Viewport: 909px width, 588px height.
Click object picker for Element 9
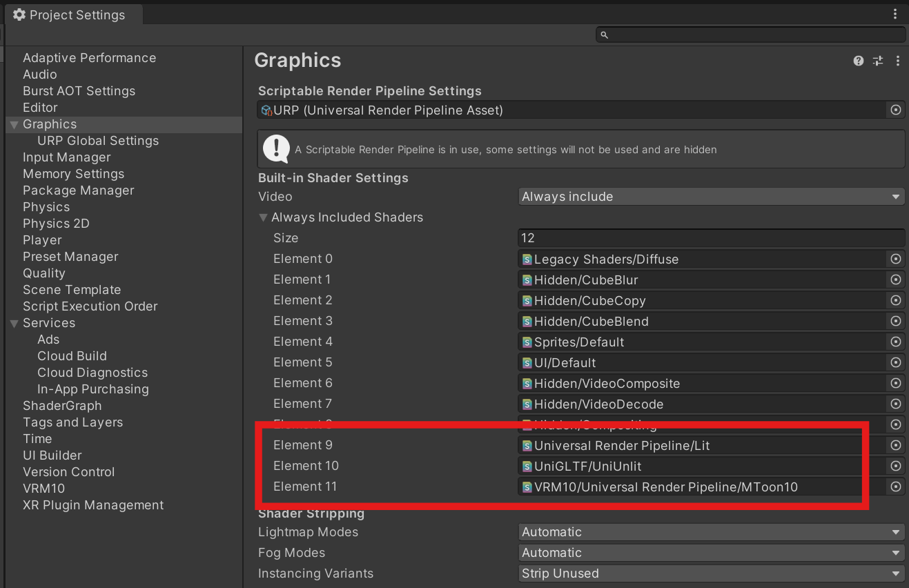896,445
